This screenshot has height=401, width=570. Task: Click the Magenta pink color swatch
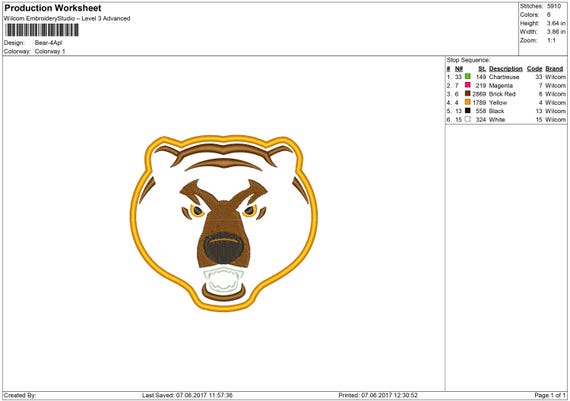click(467, 85)
